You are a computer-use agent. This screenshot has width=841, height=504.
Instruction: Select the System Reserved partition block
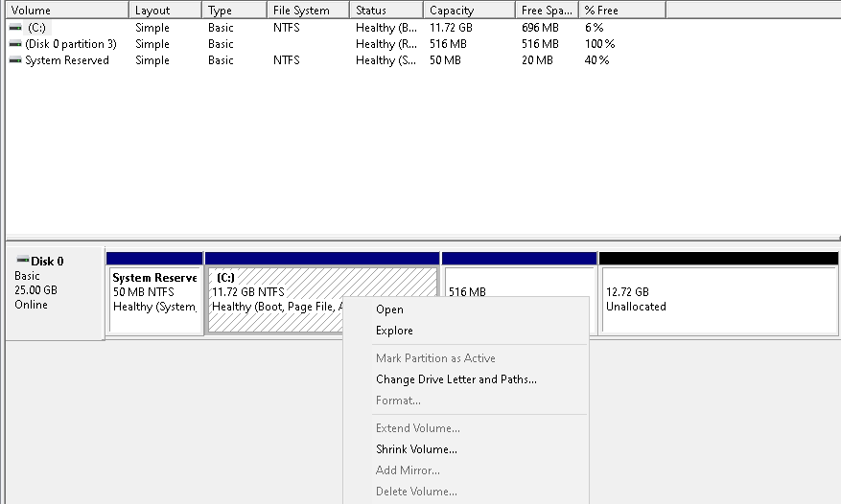coord(154,299)
